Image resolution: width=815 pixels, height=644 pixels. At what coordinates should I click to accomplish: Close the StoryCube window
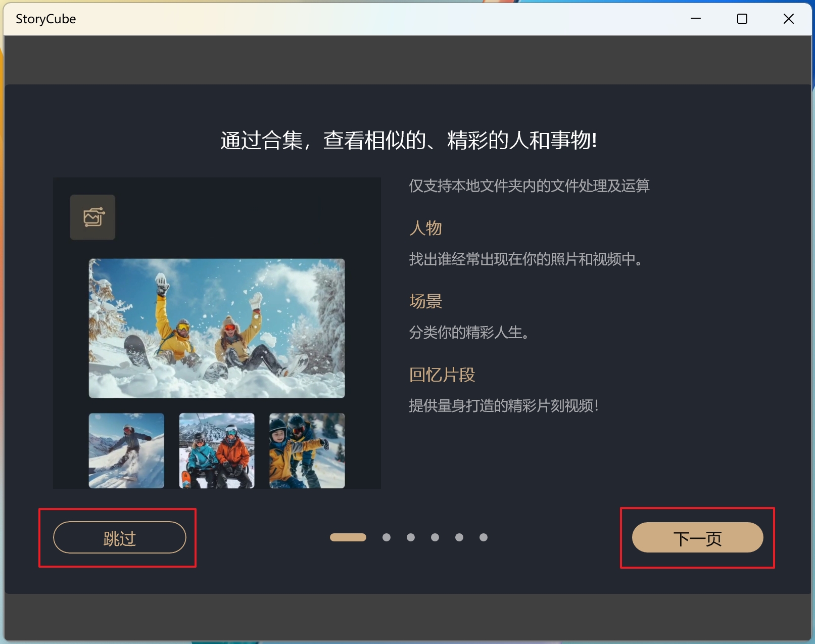tap(789, 19)
